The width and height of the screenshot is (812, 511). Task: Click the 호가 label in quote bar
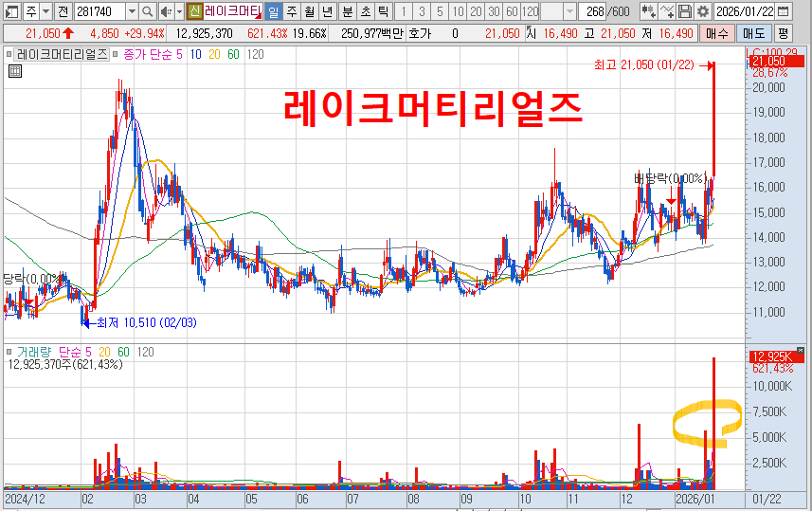420,34
